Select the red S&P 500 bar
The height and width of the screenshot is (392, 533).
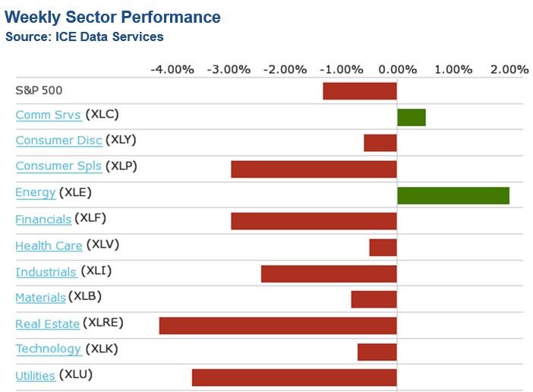coord(360,91)
